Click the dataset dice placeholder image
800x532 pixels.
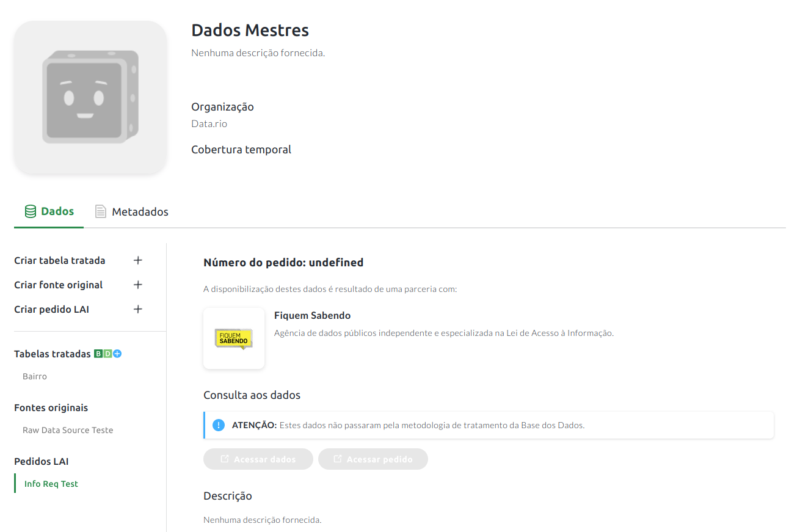90,98
